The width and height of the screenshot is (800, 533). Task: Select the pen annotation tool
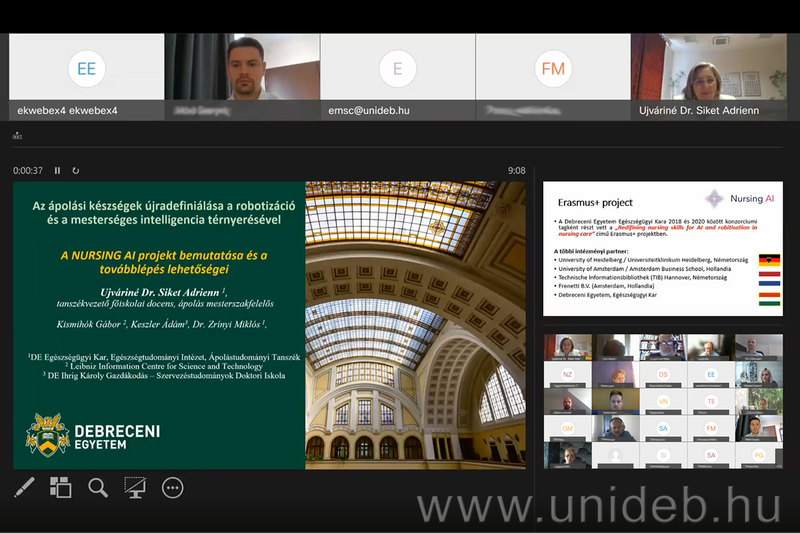24,487
